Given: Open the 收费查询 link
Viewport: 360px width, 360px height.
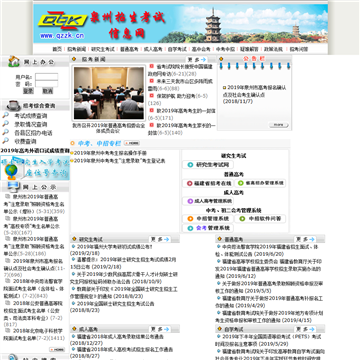Looking at the screenshot, I should [25, 141].
